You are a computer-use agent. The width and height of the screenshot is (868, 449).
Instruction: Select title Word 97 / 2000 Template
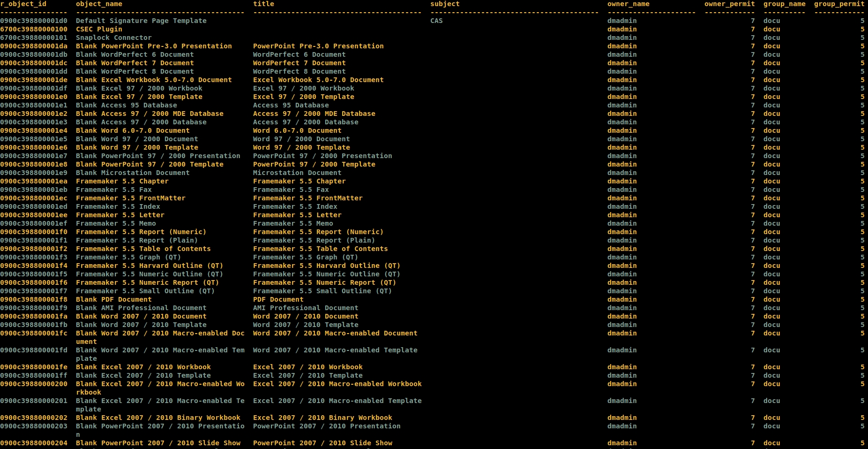point(301,147)
